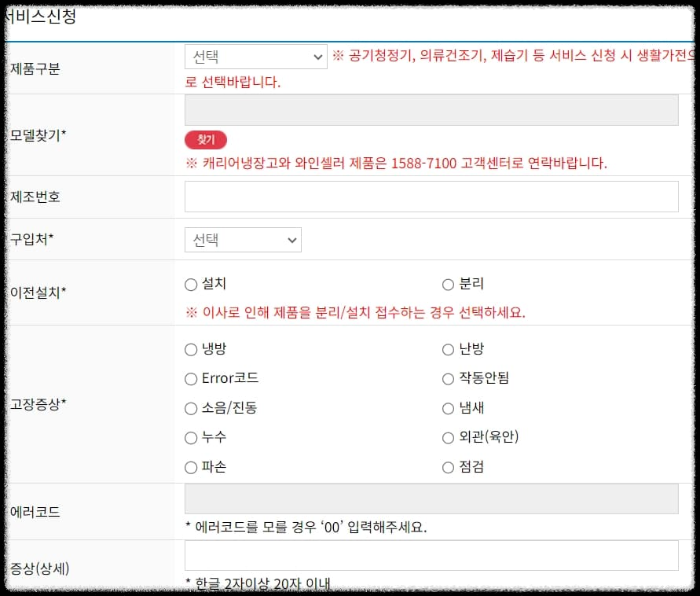Click the 모델찾기 model search box
The image size is (700, 596).
tap(431, 110)
